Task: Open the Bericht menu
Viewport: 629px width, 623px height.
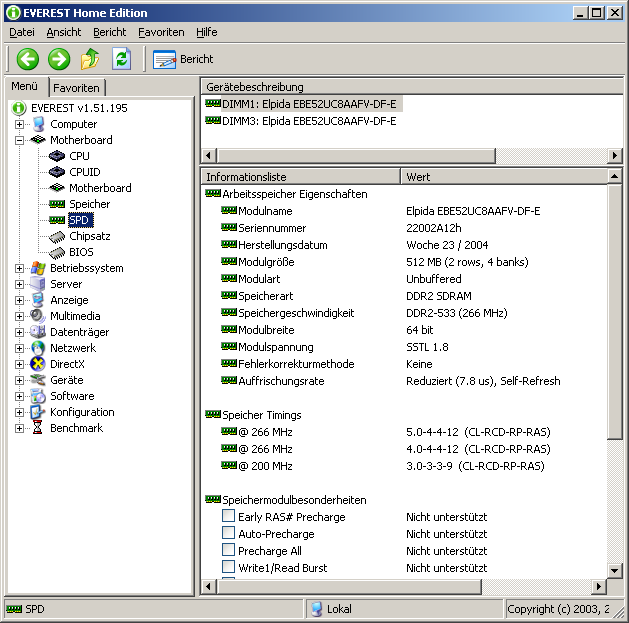Action: click(x=110, y=32)
